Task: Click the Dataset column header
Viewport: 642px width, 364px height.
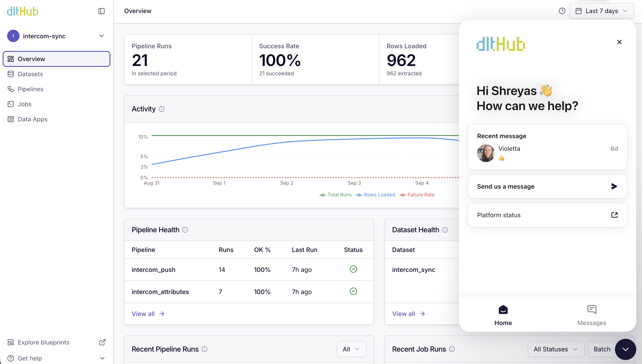Action: [x=403, y=250]
